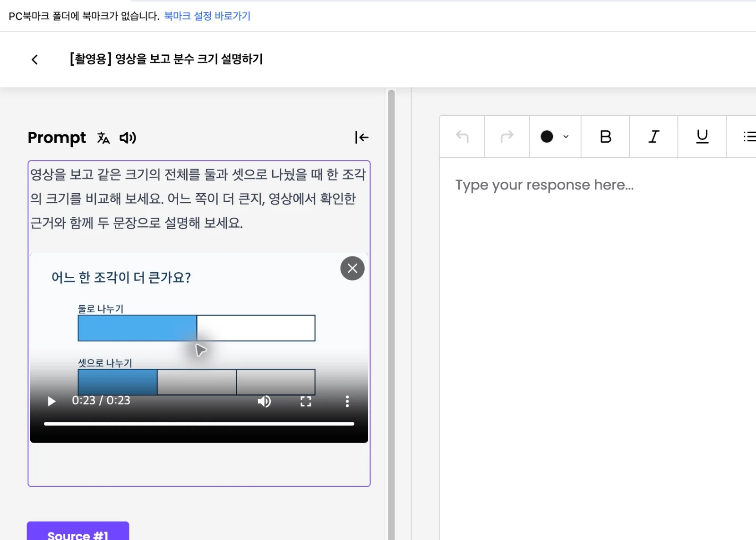The width and height of the screenshot is (756, 540).
Task: Enter fullscreen mode on the video
Action: pyautogui.click(x=306, y=402)
